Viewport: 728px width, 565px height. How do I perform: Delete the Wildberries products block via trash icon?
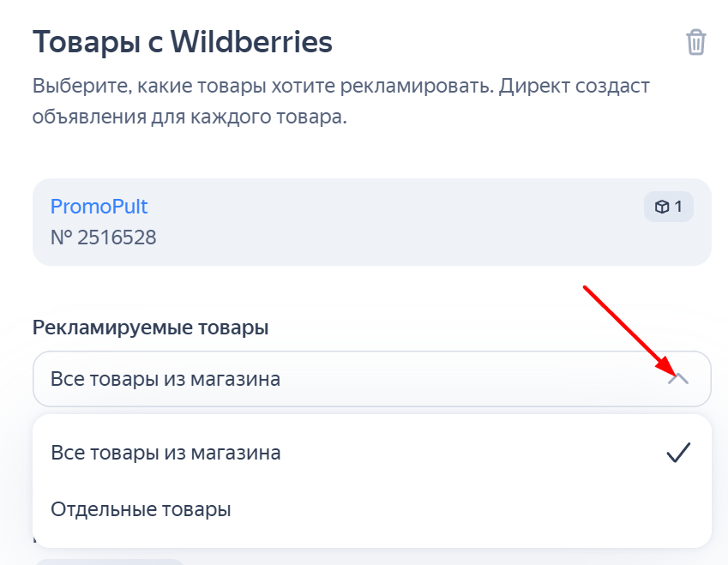[696, 42]
